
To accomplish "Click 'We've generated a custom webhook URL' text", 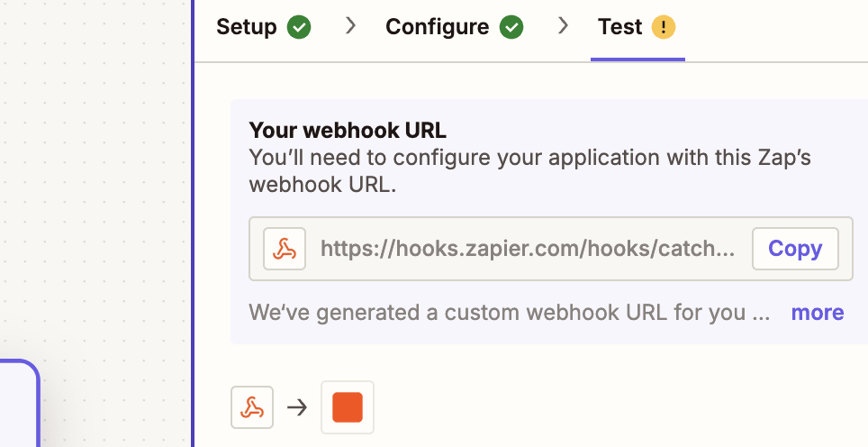I will point(510,313).
